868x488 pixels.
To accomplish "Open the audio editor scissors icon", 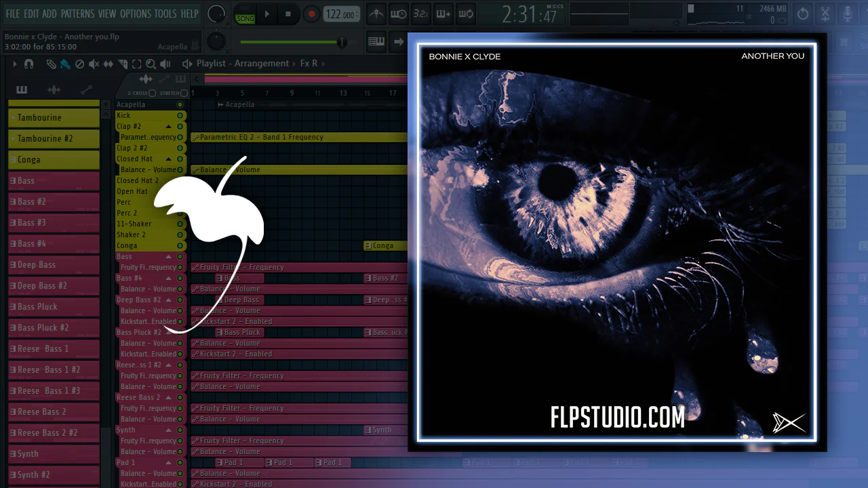I will [825, 14].
